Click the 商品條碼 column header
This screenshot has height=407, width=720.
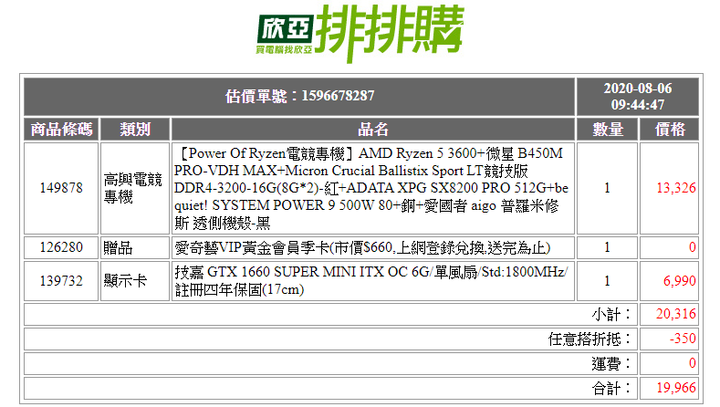61,129
